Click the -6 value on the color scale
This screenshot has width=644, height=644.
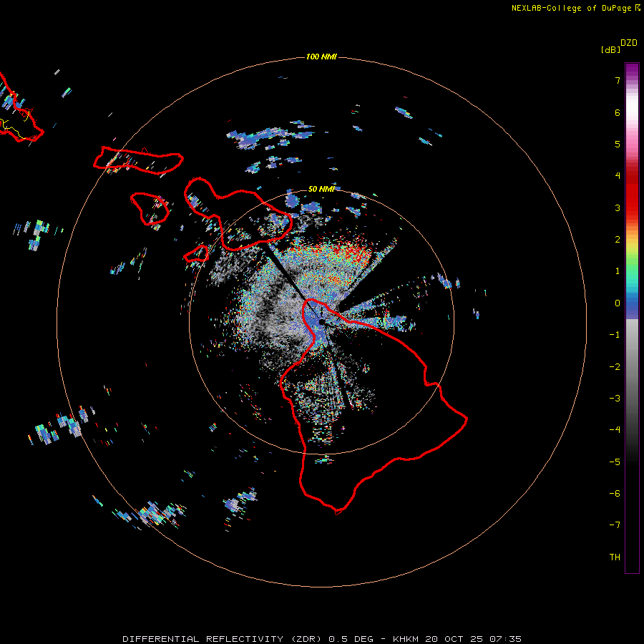[615, 494]
